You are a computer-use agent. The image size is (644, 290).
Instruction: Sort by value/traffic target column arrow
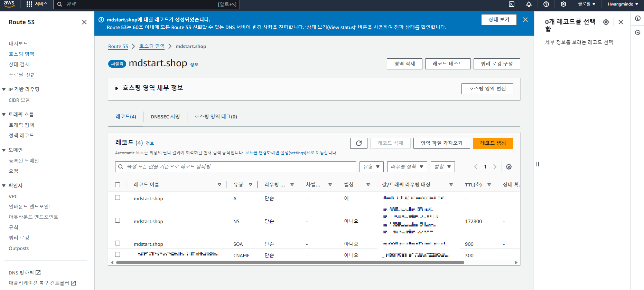(x=451, y=185)
